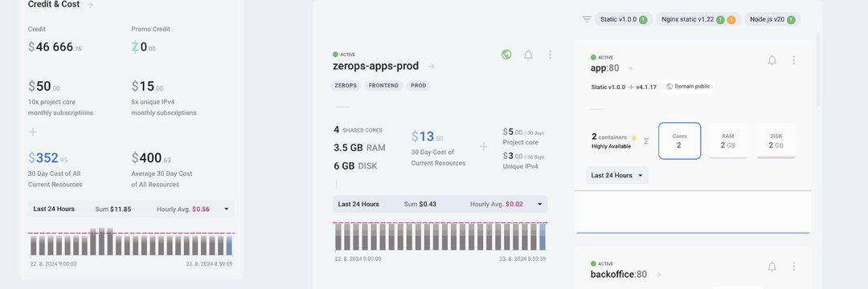Screen dimensions: 868x289
Task: Open zerops-apps-prod project title
Action: [x=375, y=67]
